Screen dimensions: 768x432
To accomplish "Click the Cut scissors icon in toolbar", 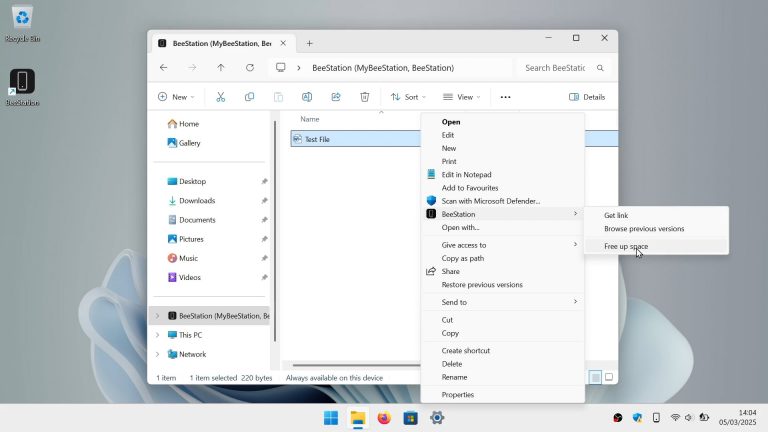I will click(220, 97).
